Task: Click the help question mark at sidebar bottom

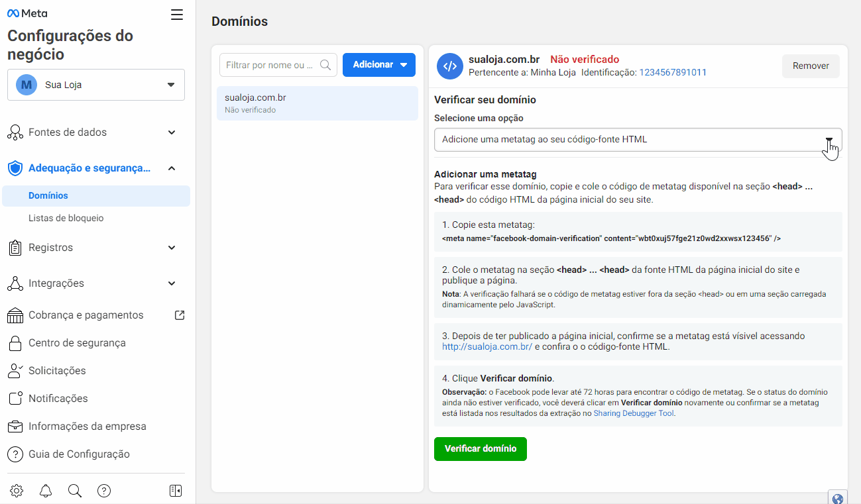Action: coord(104,491)
